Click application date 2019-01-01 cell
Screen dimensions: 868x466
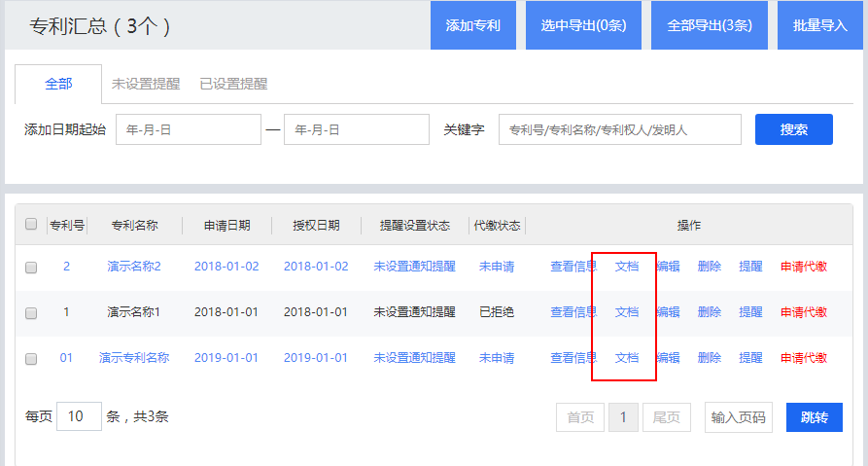click(226, 358)
